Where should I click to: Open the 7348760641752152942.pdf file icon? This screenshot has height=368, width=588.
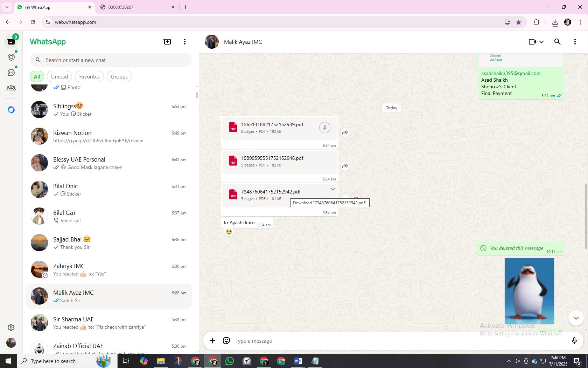click(233, 195)
